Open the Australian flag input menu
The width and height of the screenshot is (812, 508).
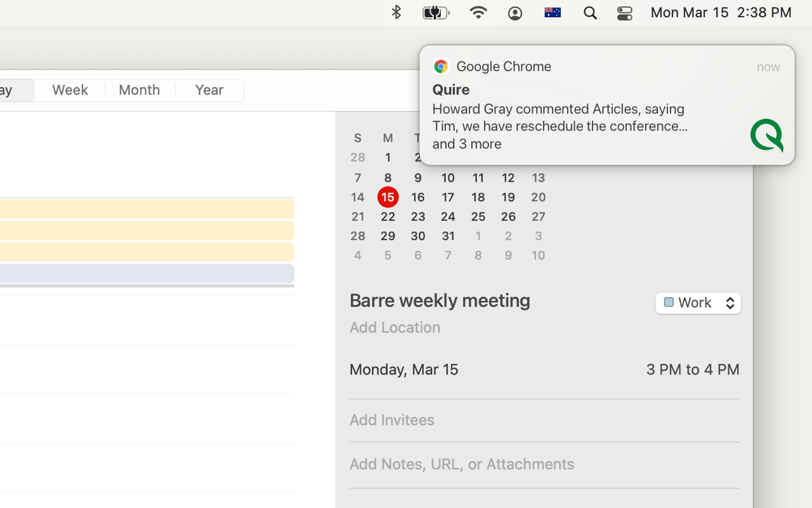pos(553,13)
